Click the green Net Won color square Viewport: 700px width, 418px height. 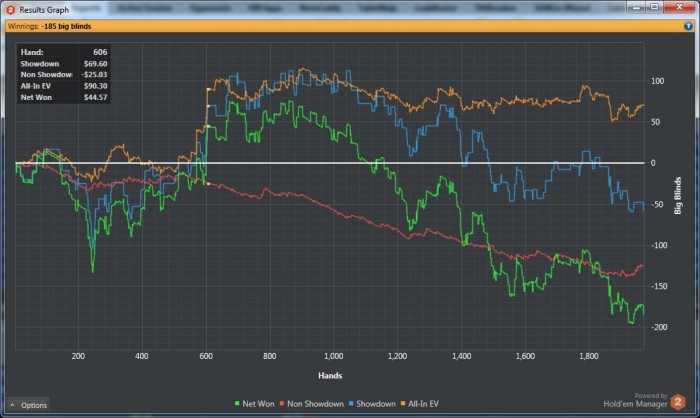point(237,404)
